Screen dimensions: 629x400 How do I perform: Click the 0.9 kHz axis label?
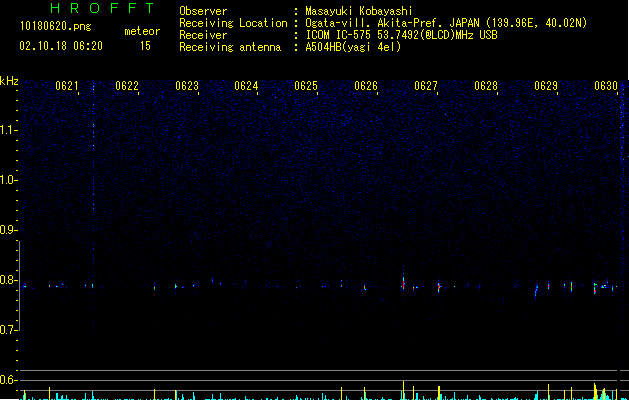point(9,230)
